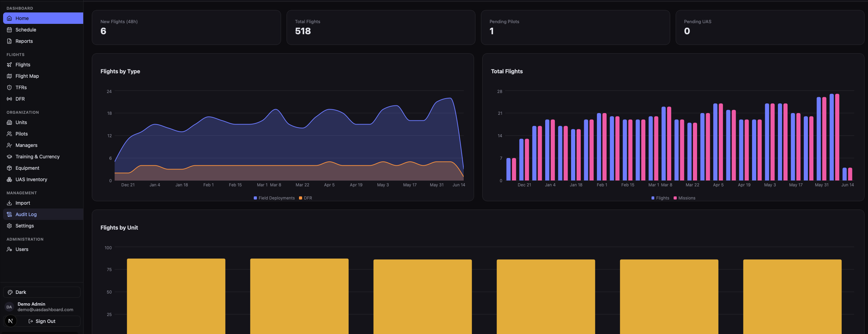Screen dimensions: 868x334
Task: Click the Training & Currency graduation cap icon
Action: [9, 157]
